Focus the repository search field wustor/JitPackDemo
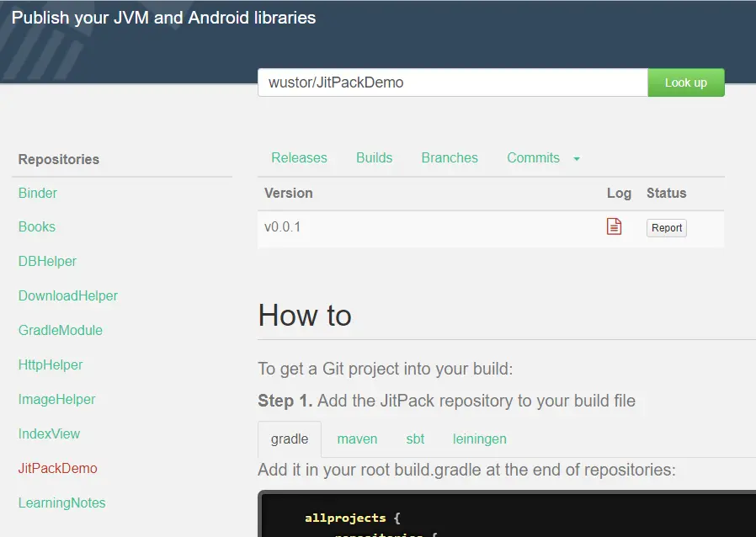Viewport: 756px width, 537px height. 453,82
